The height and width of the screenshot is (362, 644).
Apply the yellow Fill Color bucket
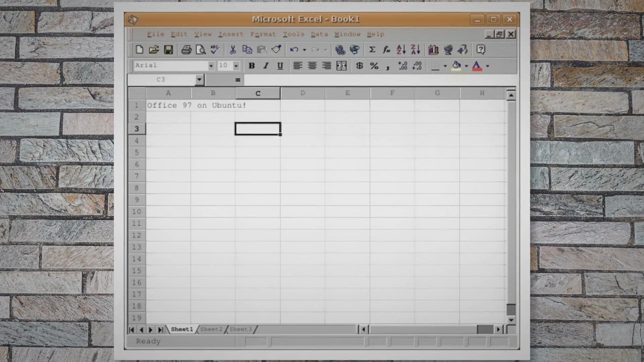click(x=457, y=66)
